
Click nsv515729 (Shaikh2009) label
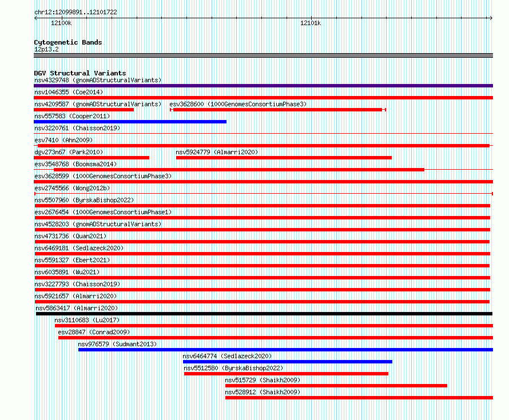[263, 380]
